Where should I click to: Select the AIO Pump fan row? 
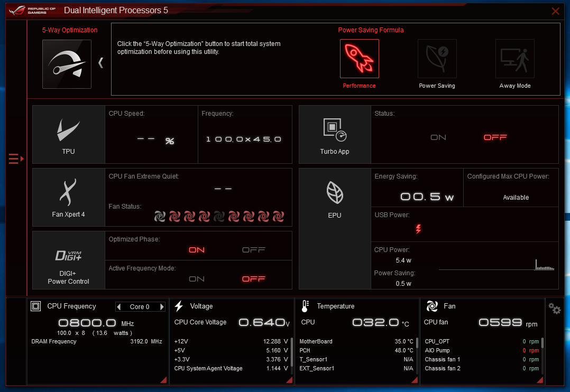pos(482,351)
